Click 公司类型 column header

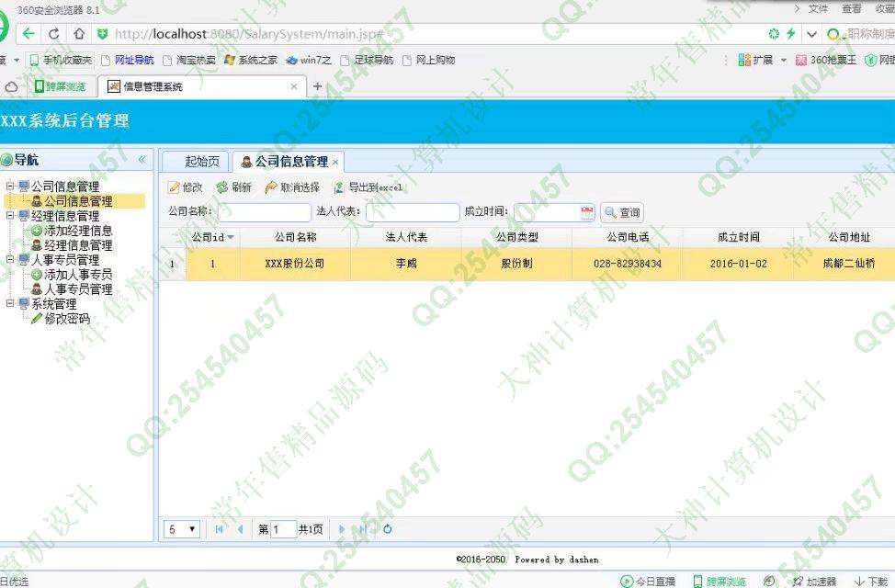click(x=516, y=237)
